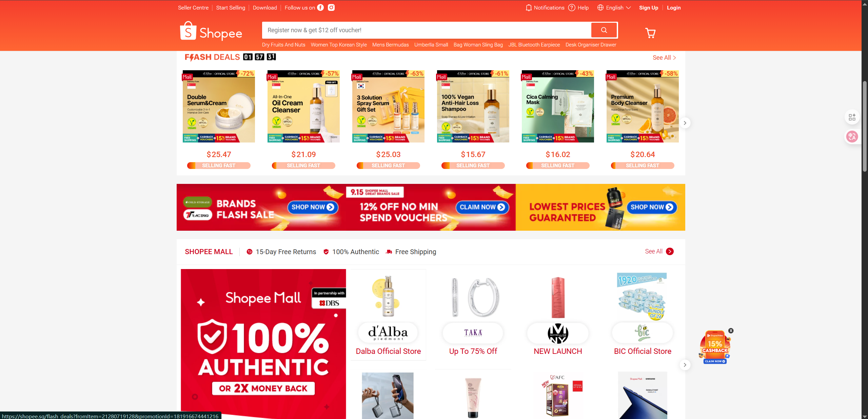868x419 pixels.
Task: Open Shopee's Instagram page icon
Action: (x=331, y=7)
